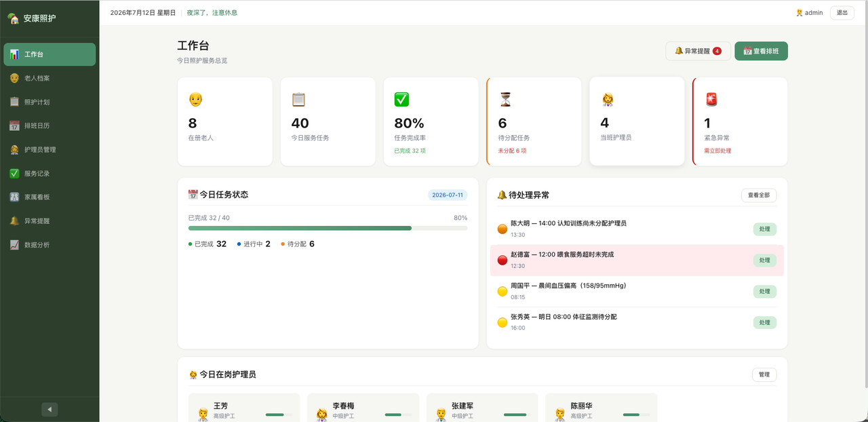The width and height of the screenshot is (868, 422).
Task: Click 张建军 workload progress bar
Action: (x=517, y=415)
